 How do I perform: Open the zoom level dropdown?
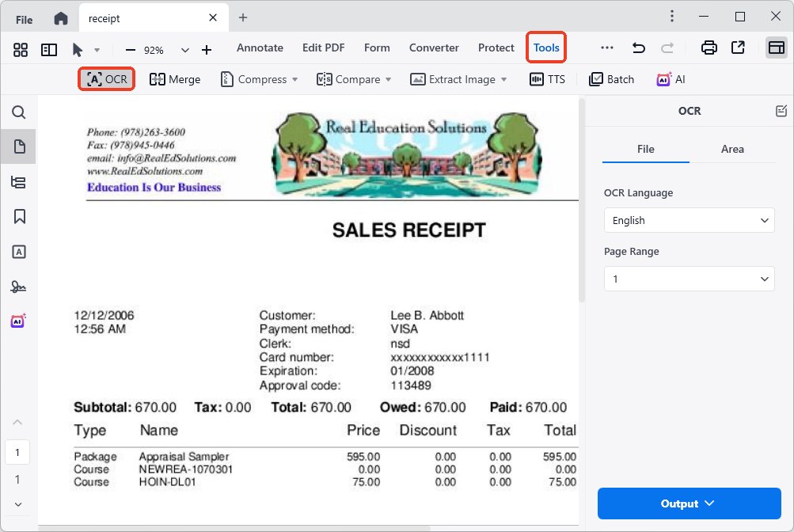pos(185,50)
